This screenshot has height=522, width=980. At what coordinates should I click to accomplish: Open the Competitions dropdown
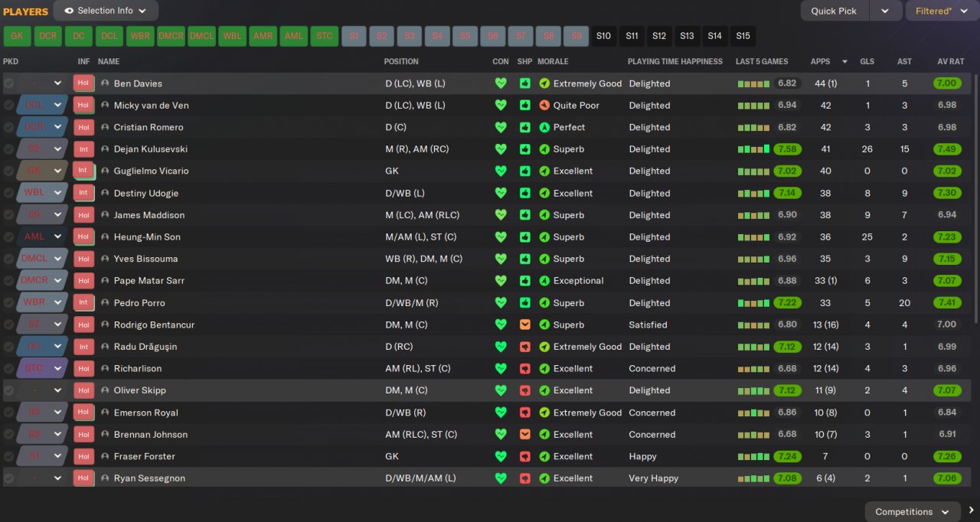tap(913, 512)
